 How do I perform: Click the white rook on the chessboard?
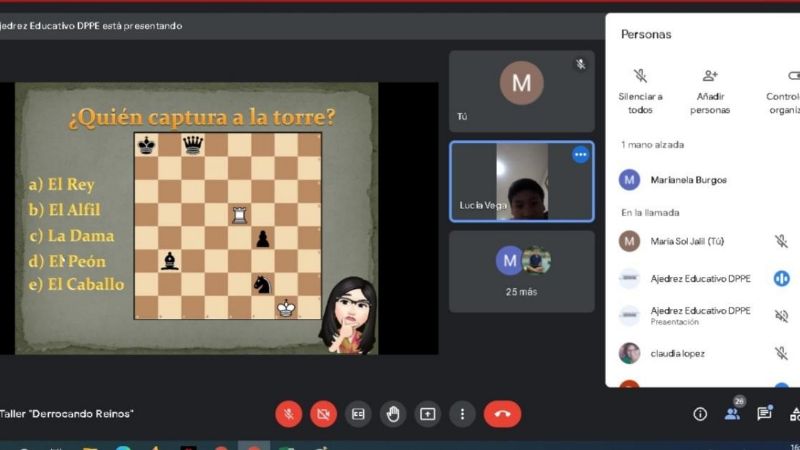[239, 215]
